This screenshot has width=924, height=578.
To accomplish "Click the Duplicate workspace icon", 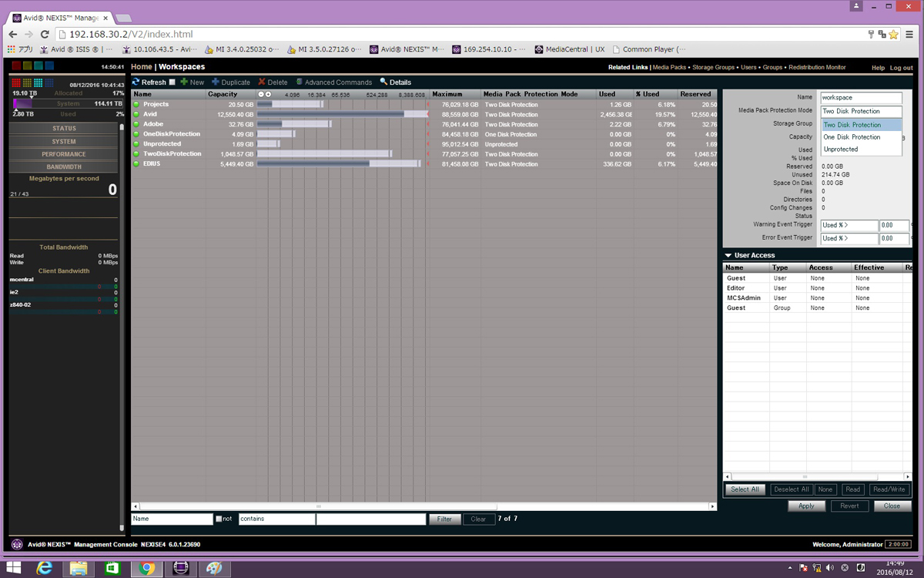I will [216, 82].
